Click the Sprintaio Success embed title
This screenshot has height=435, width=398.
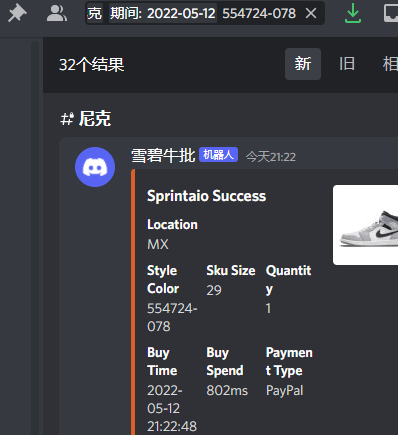point(206,196)
